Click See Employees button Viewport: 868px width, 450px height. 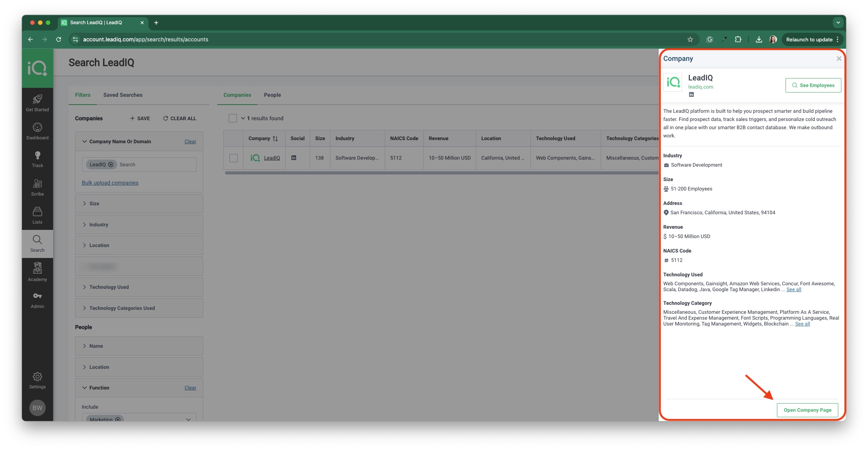click(813, 85)
